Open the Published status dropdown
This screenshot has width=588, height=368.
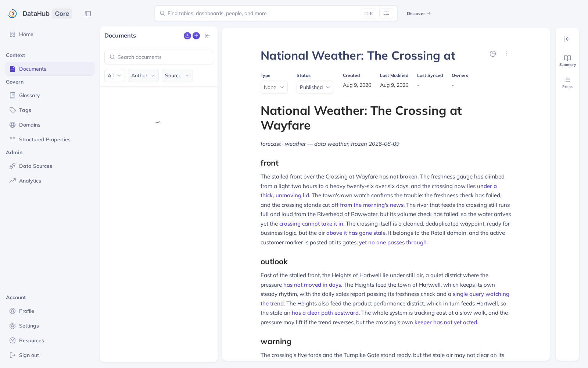pyautogui.click(x=315, y=87)
